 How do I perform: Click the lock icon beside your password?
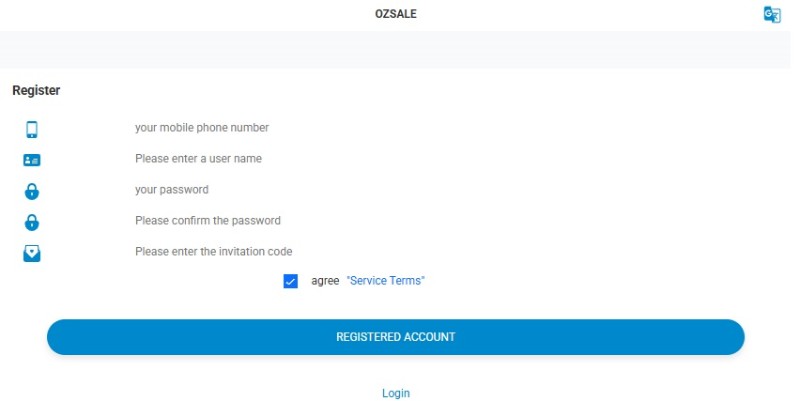pos(32,191)
